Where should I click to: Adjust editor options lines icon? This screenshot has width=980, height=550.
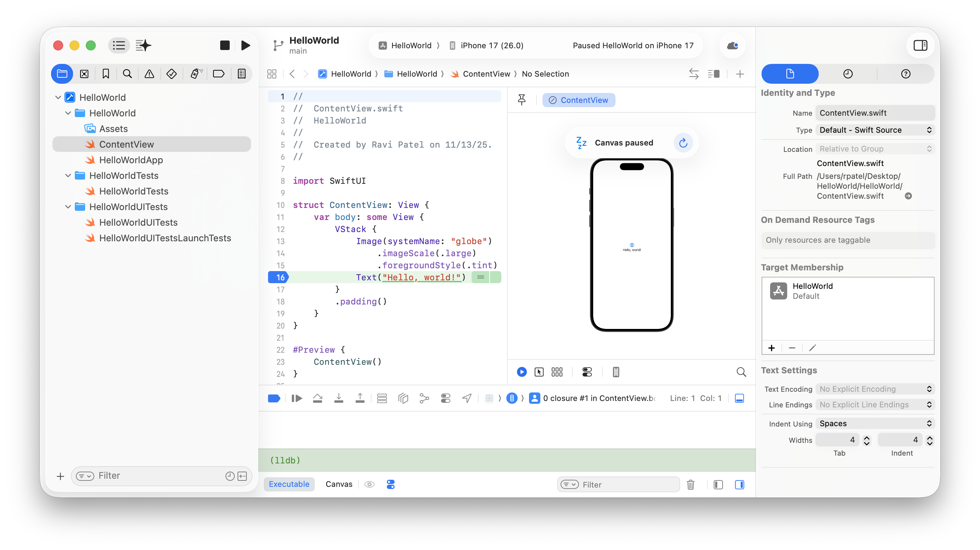[x=713, y=74]
